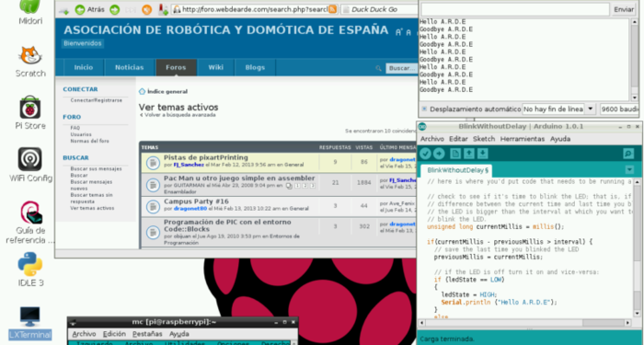Click Arduino New sketch icon
The image size is (644, 345).
[455, 154]
